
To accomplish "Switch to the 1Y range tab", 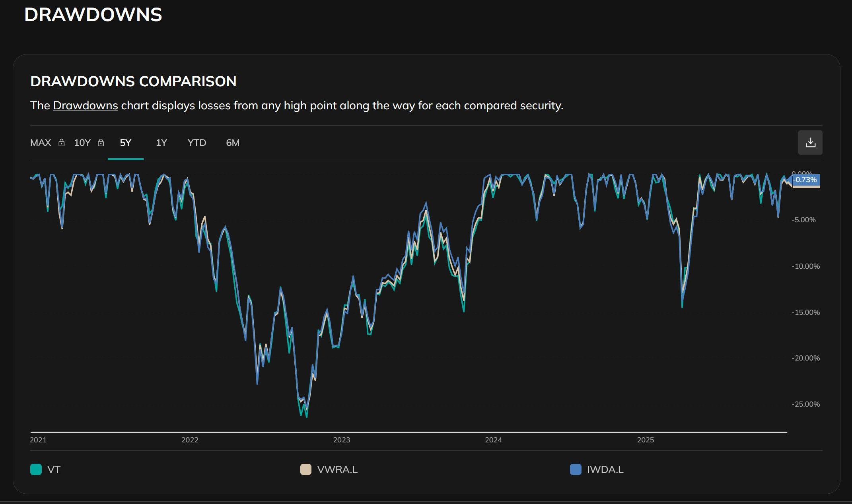I will pos(161,143).
